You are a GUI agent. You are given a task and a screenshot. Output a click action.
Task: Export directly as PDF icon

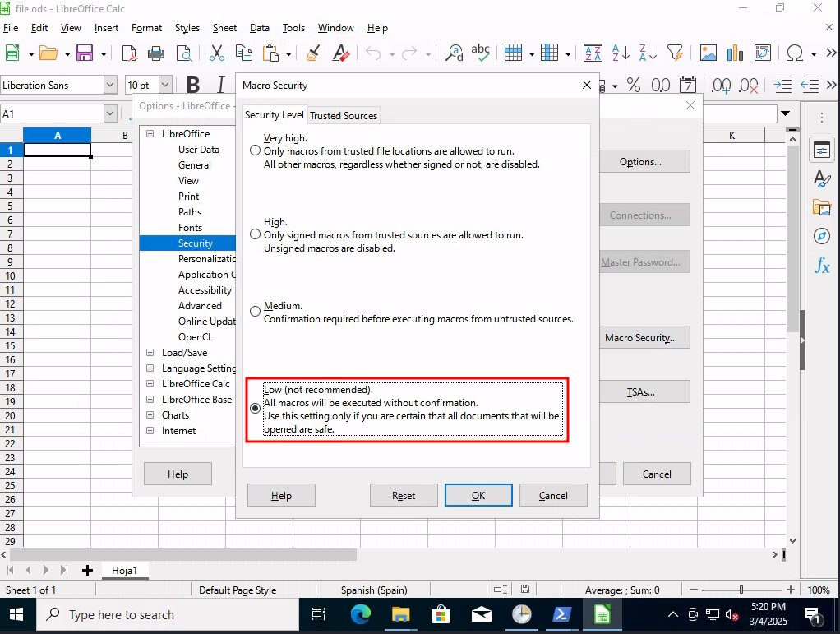click(x=129, y=53)
